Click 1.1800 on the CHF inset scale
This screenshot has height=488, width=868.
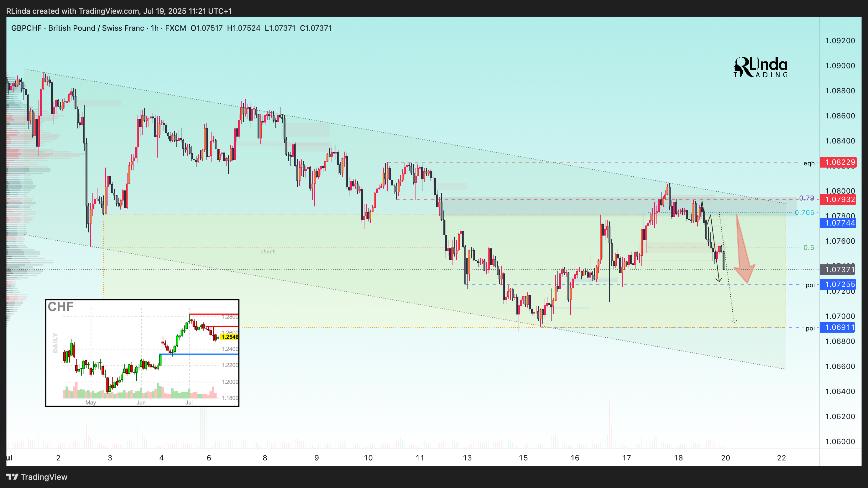(230, 398)
